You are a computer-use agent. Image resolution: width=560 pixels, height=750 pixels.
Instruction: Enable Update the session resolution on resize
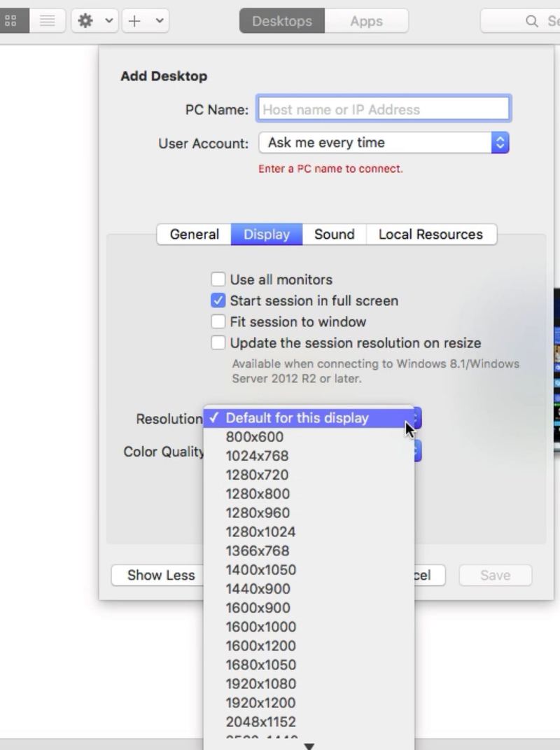(218, 342)
